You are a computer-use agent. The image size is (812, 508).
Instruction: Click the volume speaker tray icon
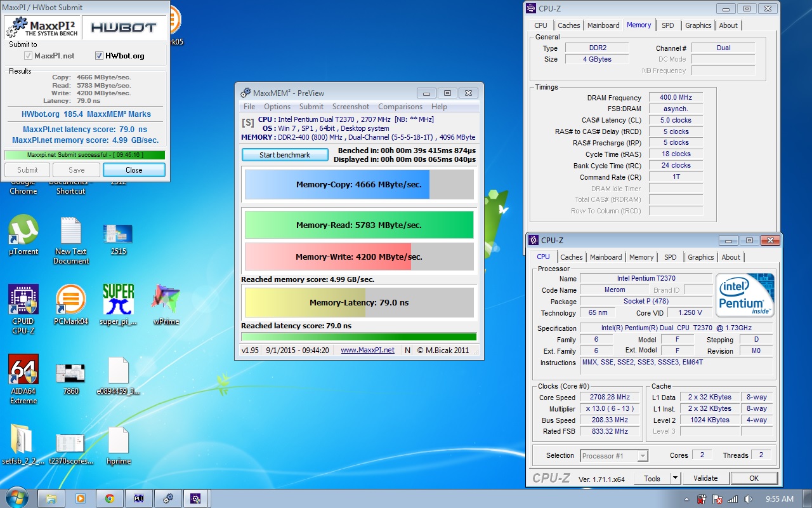pyautogui.click(x=749, y=499)
